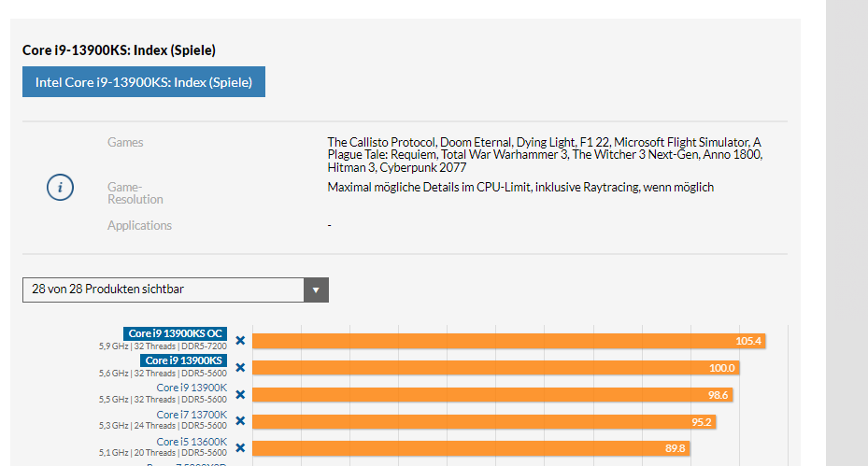Remove Core i9 13900KS OC from chart
868x466 pixels.
240,340
